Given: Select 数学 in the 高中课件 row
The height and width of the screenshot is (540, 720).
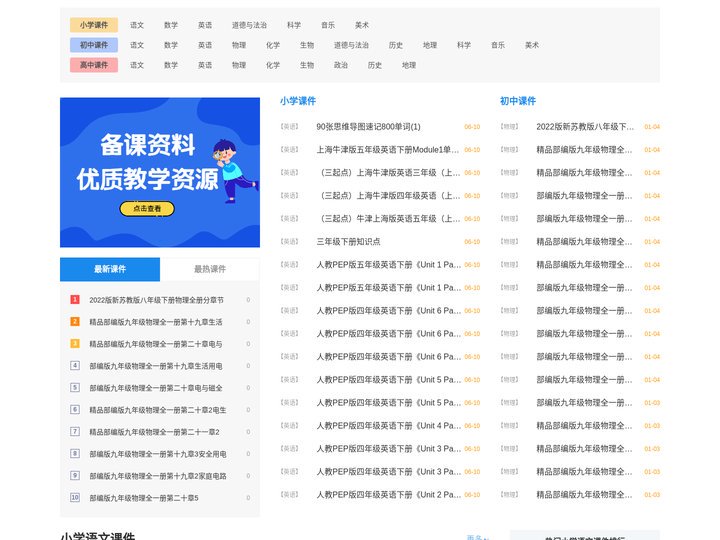Looking at the screenshot, I should click(171, 65).
